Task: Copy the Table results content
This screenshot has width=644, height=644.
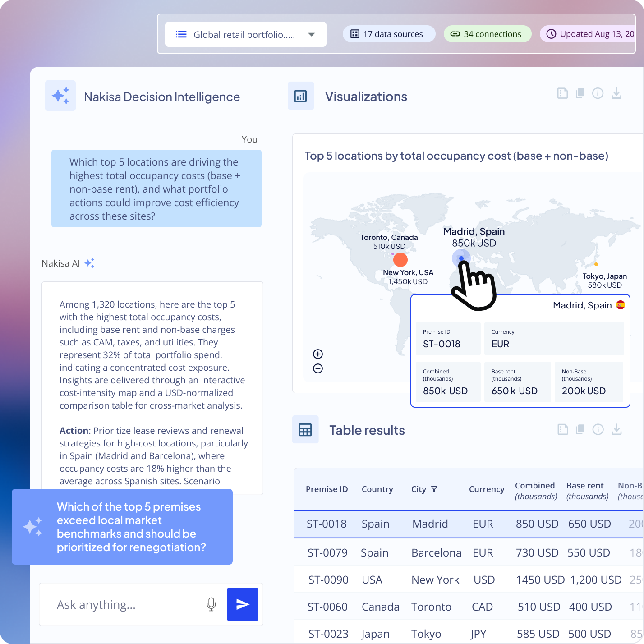Action: 580,429
